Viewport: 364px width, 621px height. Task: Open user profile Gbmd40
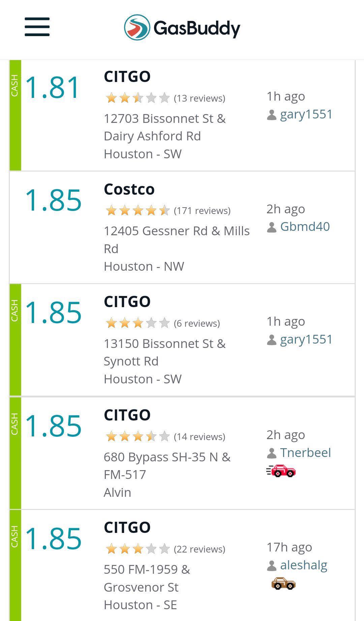pyautogui.click(x=305, y=226)
